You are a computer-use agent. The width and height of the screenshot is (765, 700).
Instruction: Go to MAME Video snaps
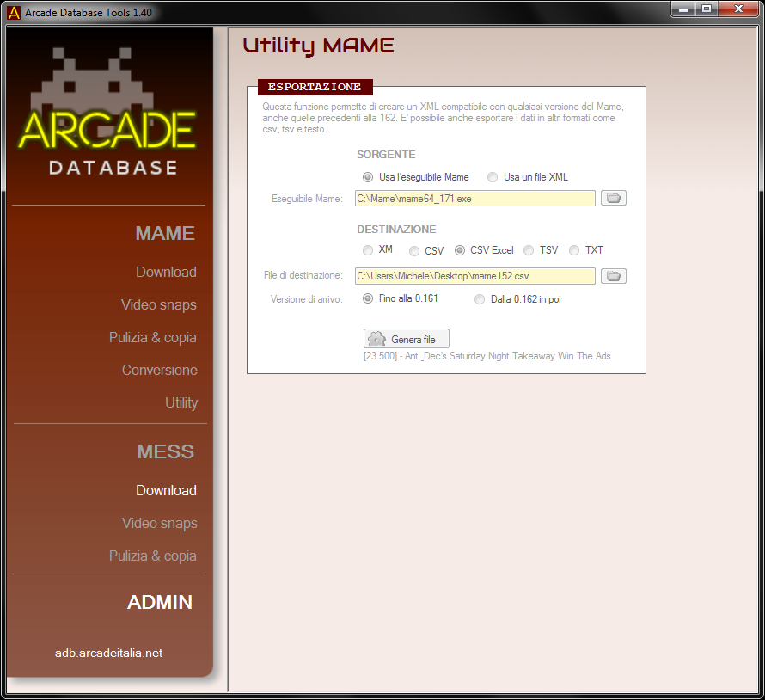click(x=159, y=304)
